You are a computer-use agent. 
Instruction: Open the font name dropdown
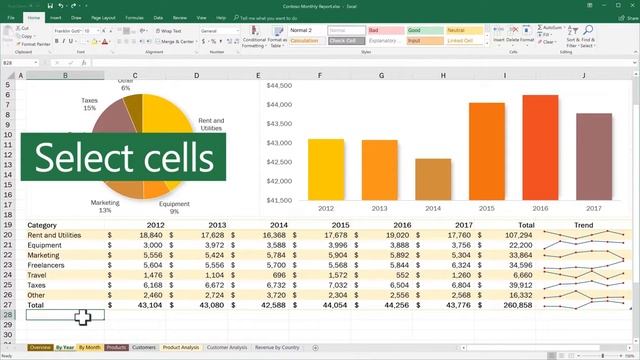[x=80, y=31]
